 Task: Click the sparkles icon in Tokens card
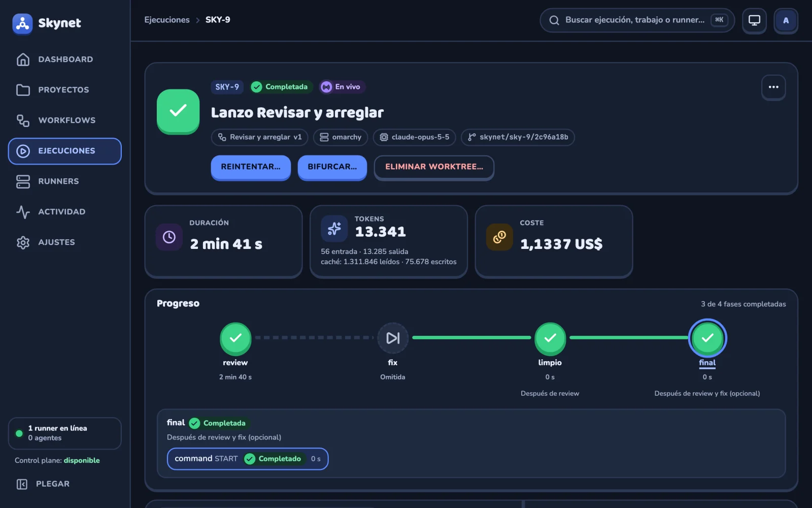334,229
